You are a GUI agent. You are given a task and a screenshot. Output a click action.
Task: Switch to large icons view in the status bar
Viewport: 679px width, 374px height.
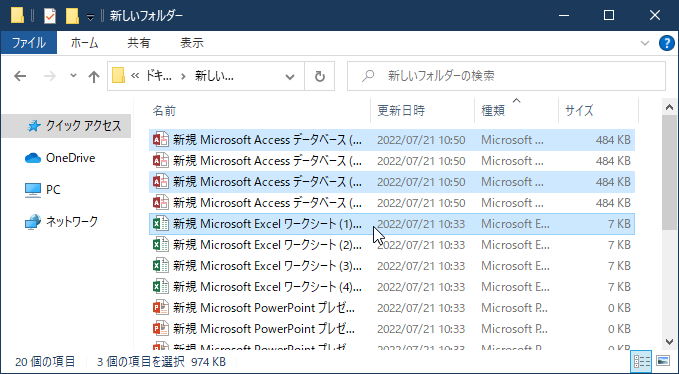(x=663, y=361)
